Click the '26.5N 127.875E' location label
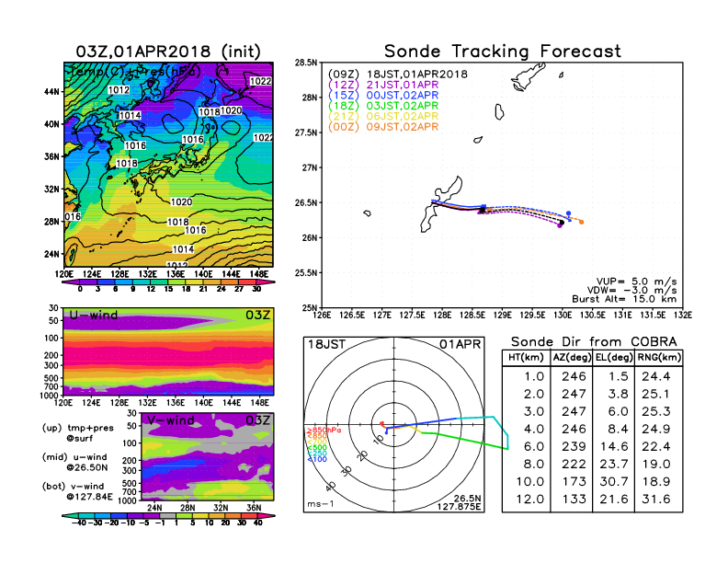Viewport: 728px width, 563px height. pyautogui.click(x=459, y=502)
